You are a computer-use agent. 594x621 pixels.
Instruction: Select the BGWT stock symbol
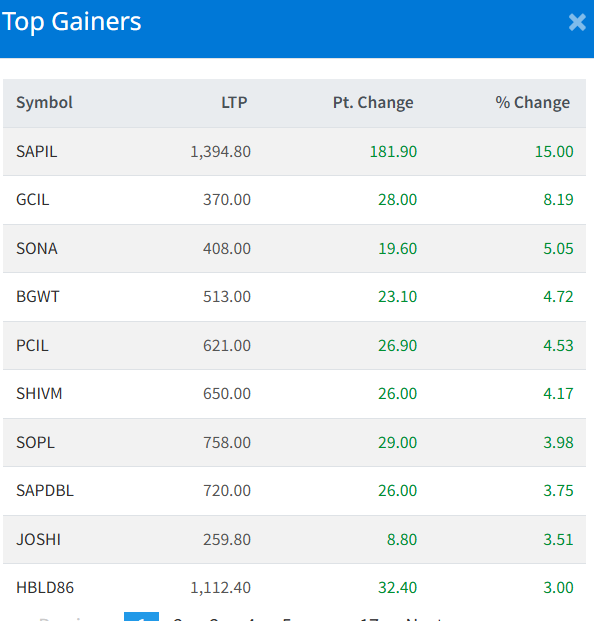coord(38,297)
